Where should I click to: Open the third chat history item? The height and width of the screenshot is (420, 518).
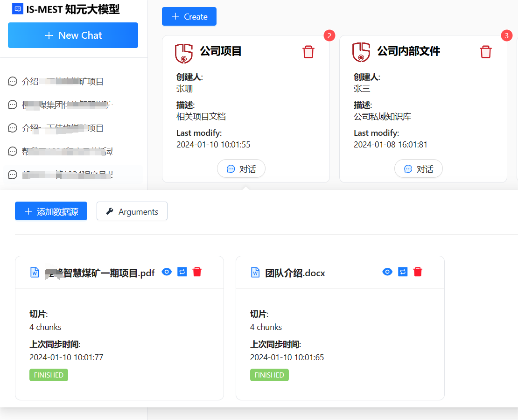(63, 128)
